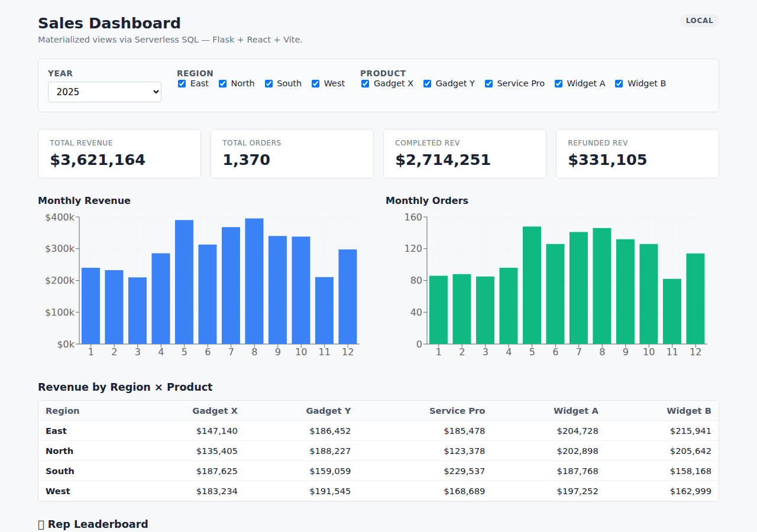This screenshot has height=532, width=757.
Task: Uncheck the Widget A product checkbox
Action: [x=558, y=84]
